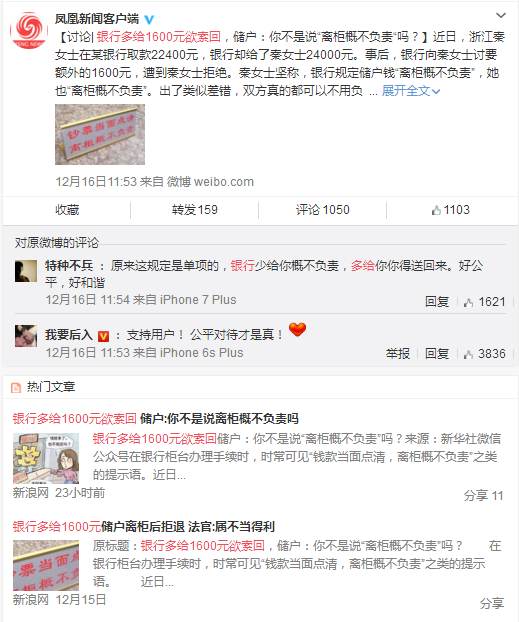Screen dimensions: 519x622
Task: Click the blue verified V badge
Action: coord(149,19)
